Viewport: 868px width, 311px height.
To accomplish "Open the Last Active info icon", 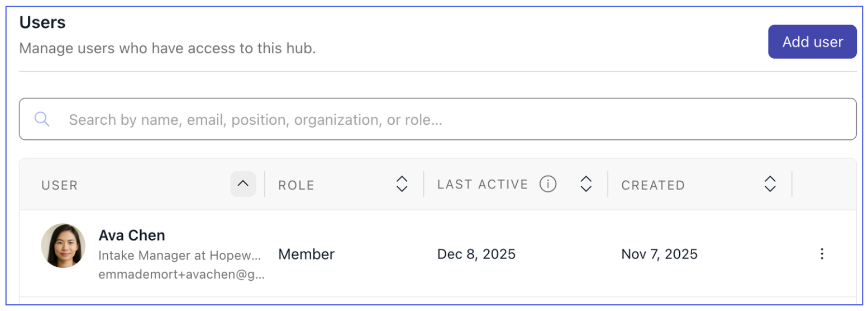I will [548, 184].
